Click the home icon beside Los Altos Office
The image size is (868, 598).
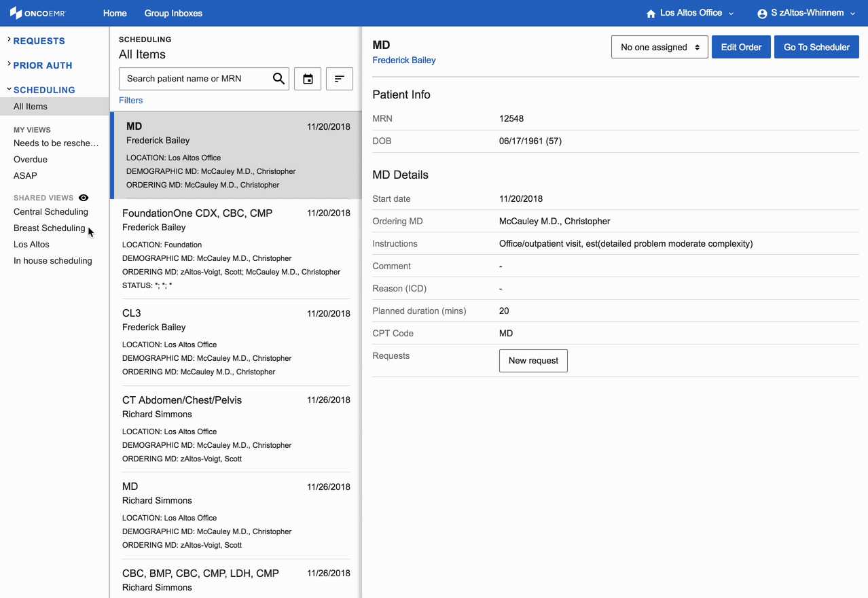tap(651, 14)
